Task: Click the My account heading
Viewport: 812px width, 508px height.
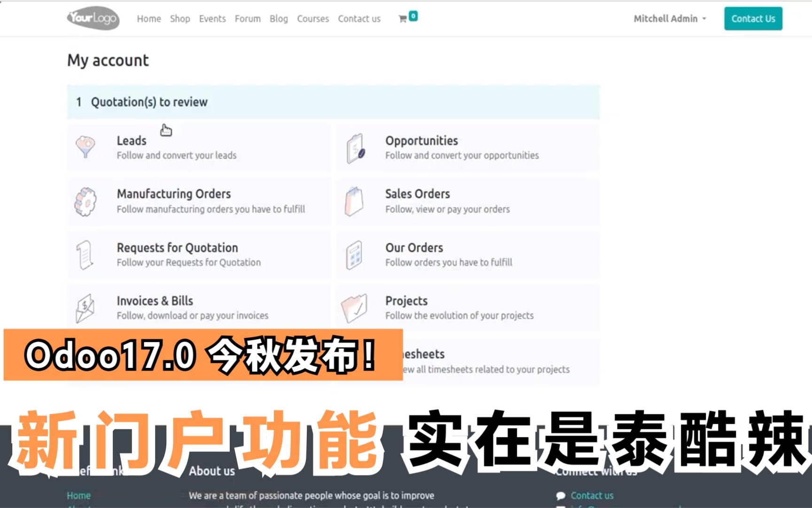Action: pyautogui.click(x=108, y=61)
